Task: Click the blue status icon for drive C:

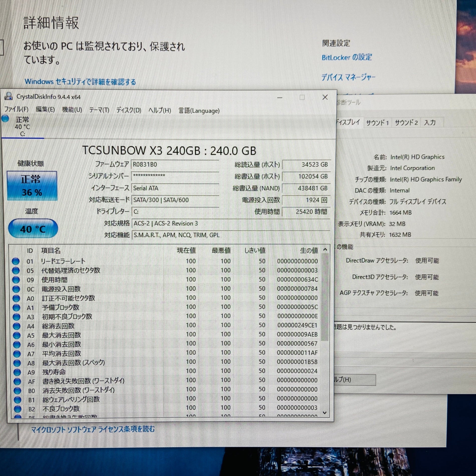Action: 5,118
